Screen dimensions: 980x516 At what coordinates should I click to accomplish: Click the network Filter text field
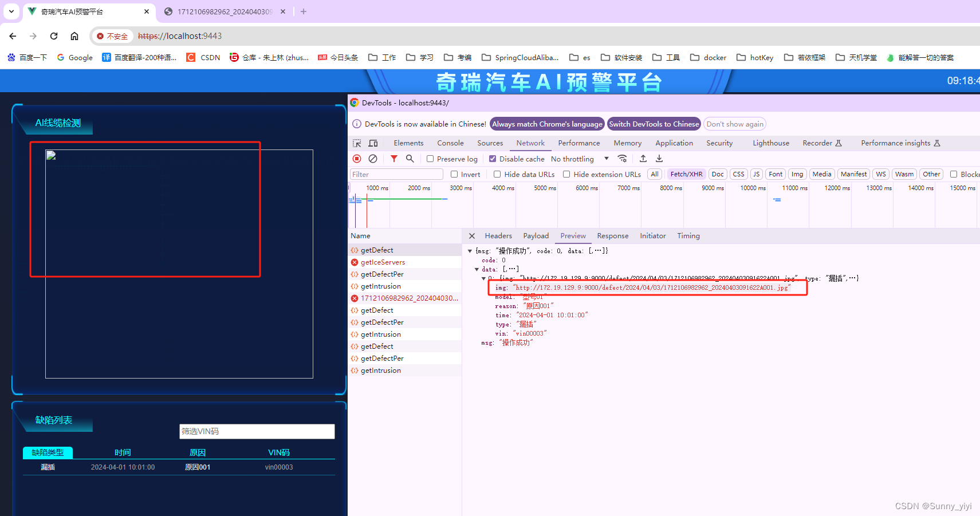(396, 174)
